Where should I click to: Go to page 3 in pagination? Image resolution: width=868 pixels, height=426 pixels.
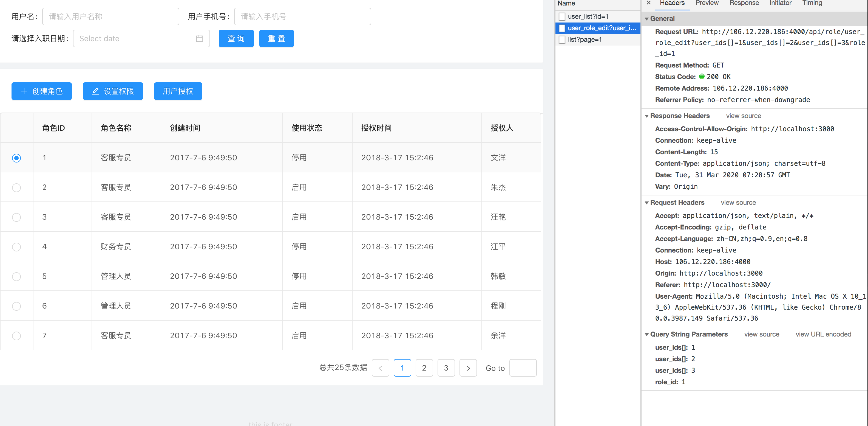click(x=446, y=368)
